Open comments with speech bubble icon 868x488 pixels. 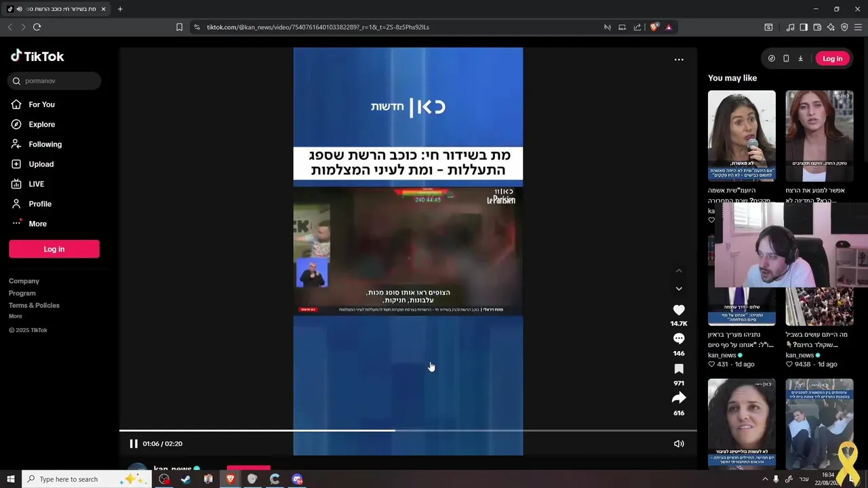679,339
